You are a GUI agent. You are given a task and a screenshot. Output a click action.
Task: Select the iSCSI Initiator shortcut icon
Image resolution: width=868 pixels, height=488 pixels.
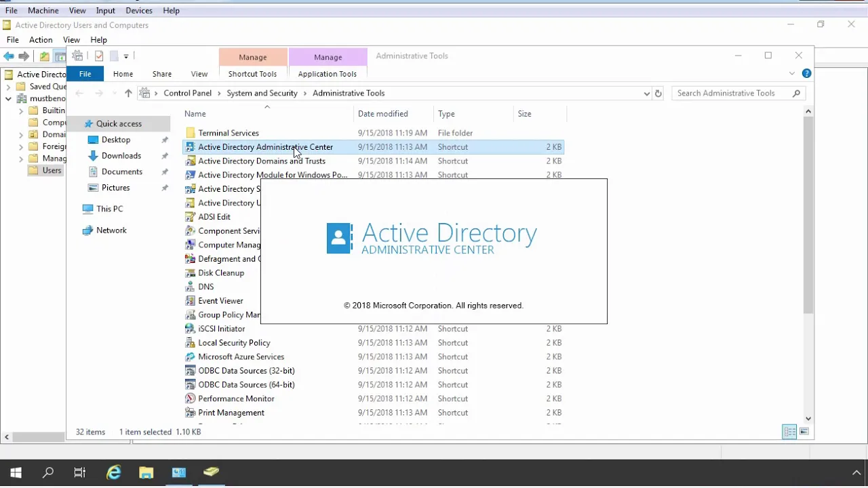click(191, 329)
